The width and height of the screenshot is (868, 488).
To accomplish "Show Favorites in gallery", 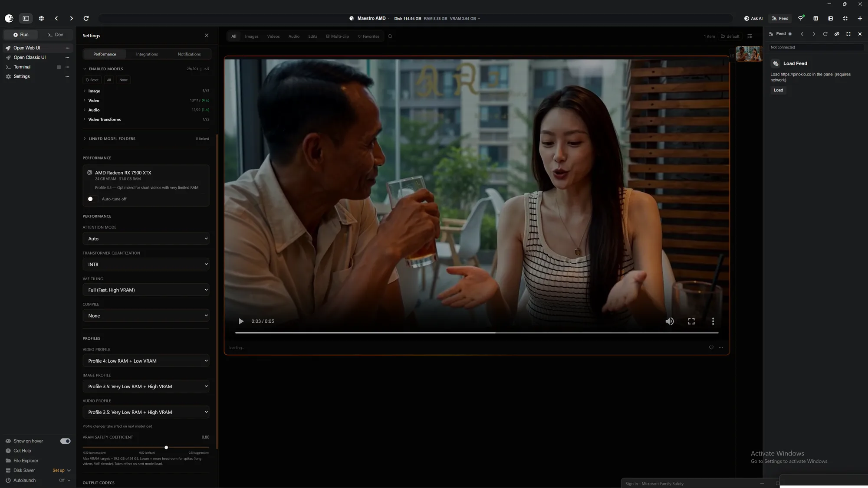I will click(x=368, y=36).
